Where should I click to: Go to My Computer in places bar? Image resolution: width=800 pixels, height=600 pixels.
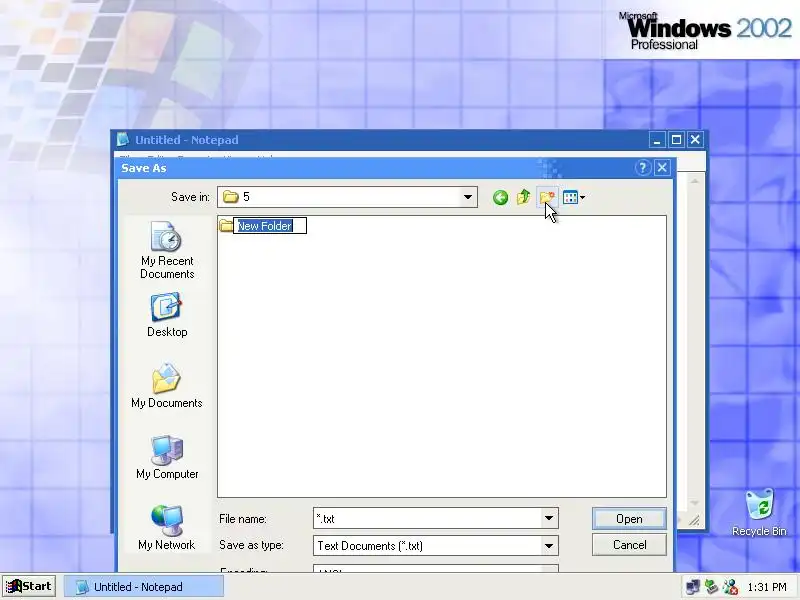pyautogui.click(x=167, y=457)
